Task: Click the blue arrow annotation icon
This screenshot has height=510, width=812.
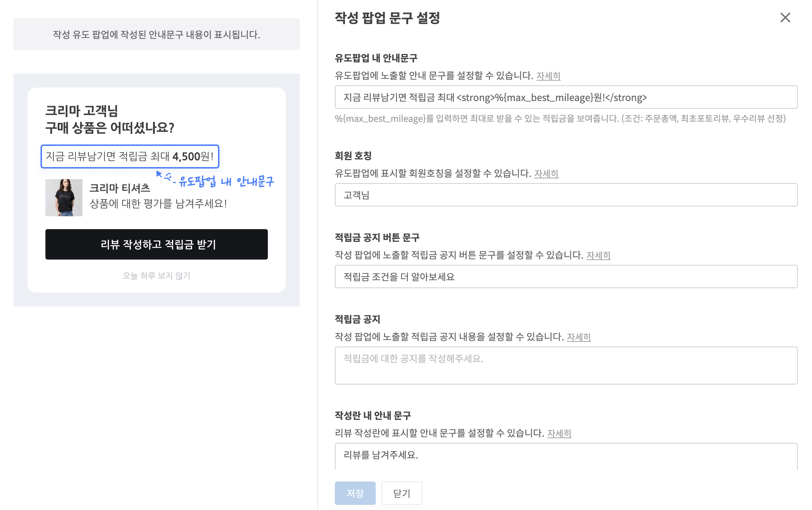Action: 159,174
